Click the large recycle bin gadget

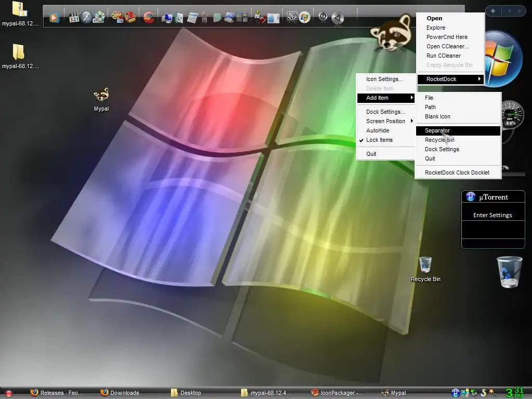pyautogui.click(x=509, y=272)
